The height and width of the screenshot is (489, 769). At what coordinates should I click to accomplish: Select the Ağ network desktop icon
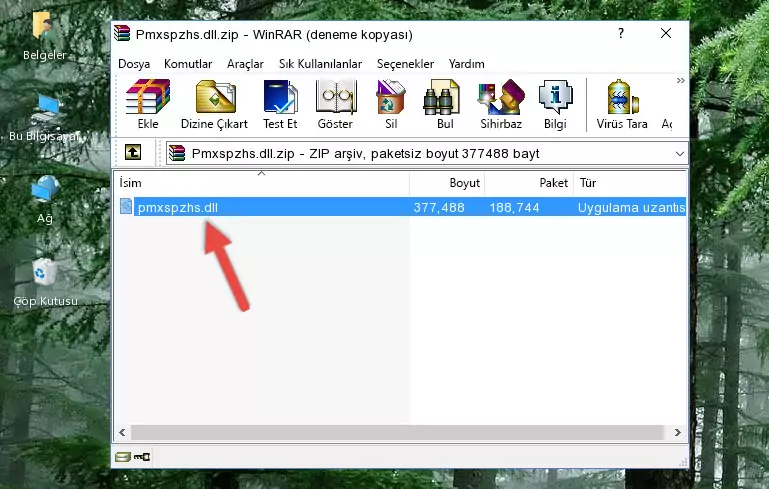coord(45,200)
